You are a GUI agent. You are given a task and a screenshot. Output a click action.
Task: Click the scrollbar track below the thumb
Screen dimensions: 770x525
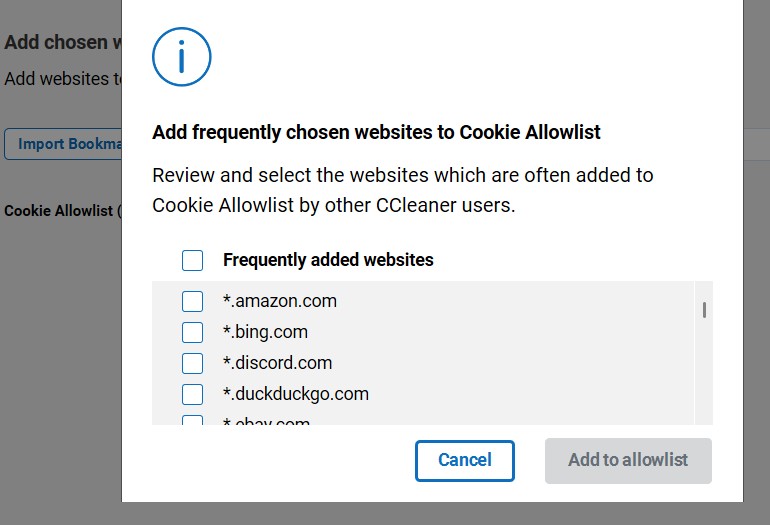(x=704, y=373)
